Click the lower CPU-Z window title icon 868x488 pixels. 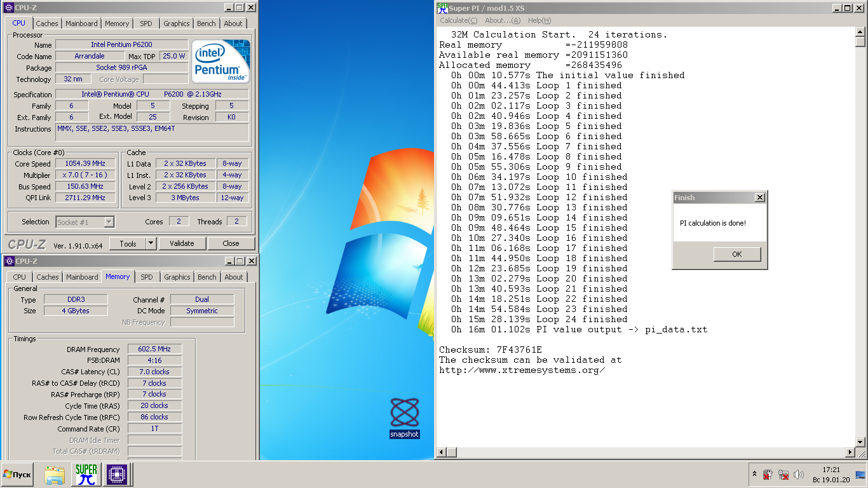pyautogui.click(x=9, y=261)
